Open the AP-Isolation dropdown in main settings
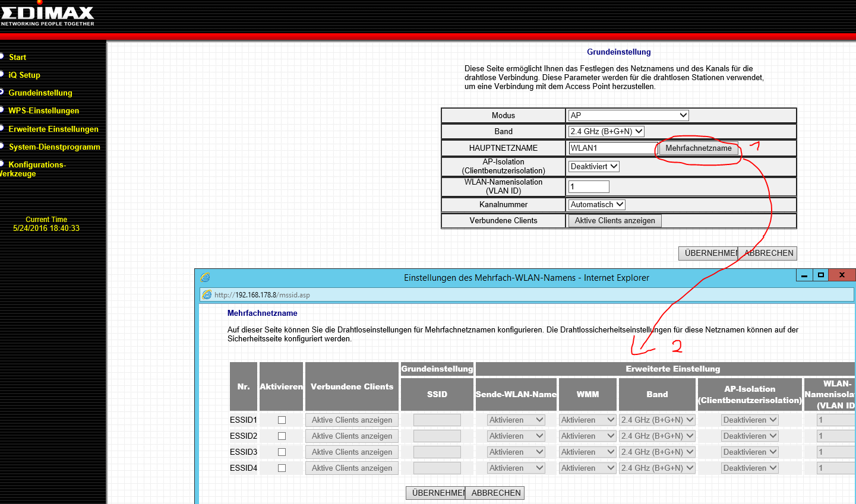The image size is (856, 504). click(594, 166)
